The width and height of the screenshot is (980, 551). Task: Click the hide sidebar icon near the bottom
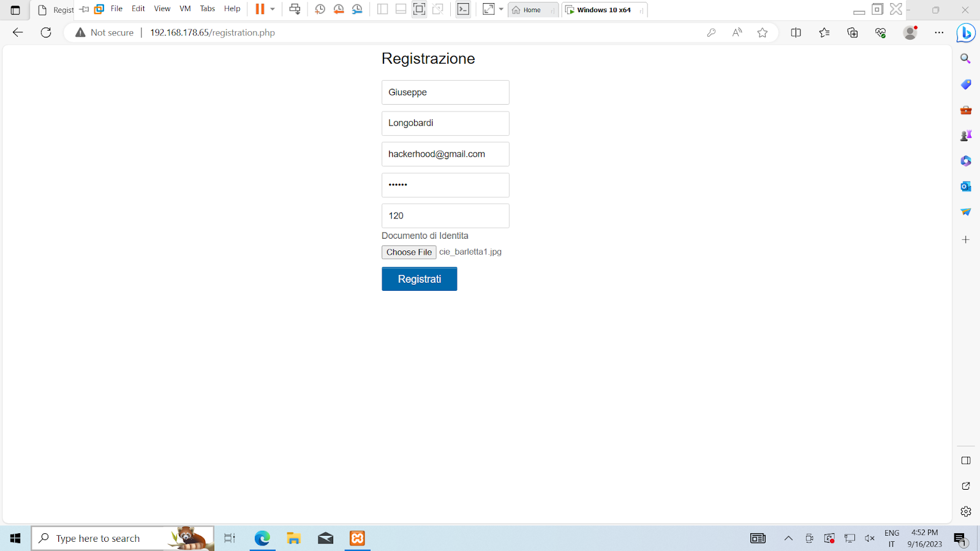(x=966, y=460)
